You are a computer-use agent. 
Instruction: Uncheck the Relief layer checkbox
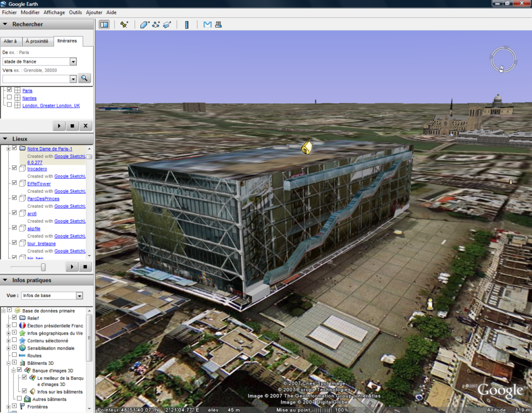pos(14,317)
